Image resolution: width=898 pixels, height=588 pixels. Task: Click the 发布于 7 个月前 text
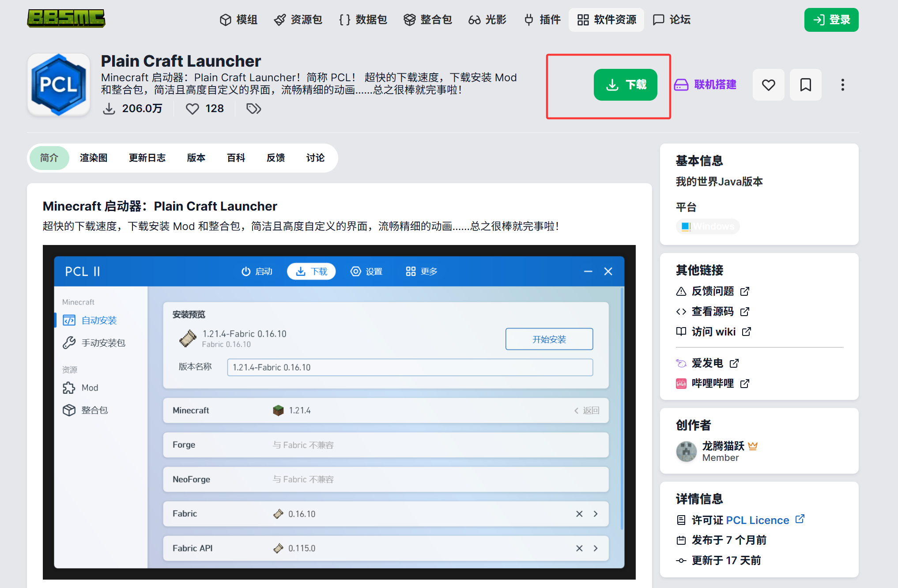(x=729, y=540)
